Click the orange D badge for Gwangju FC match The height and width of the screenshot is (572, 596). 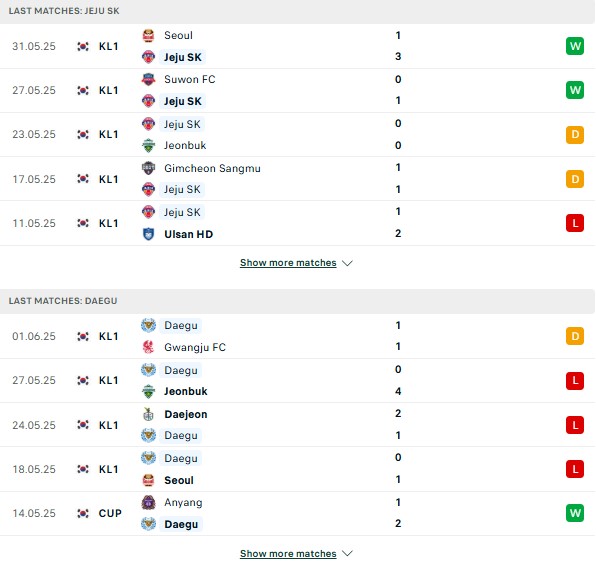pyautogui.click(x=575, y=336)
